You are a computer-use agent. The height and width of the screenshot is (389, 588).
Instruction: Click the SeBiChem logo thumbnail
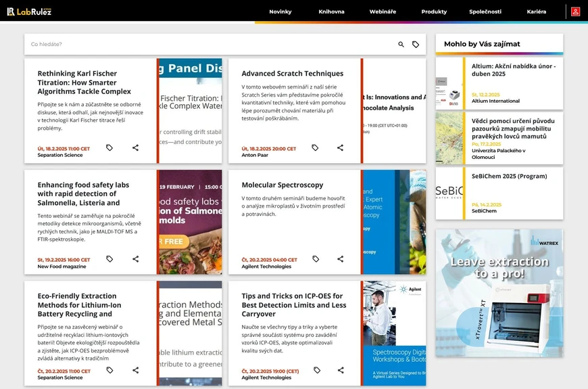pos(449,193)
